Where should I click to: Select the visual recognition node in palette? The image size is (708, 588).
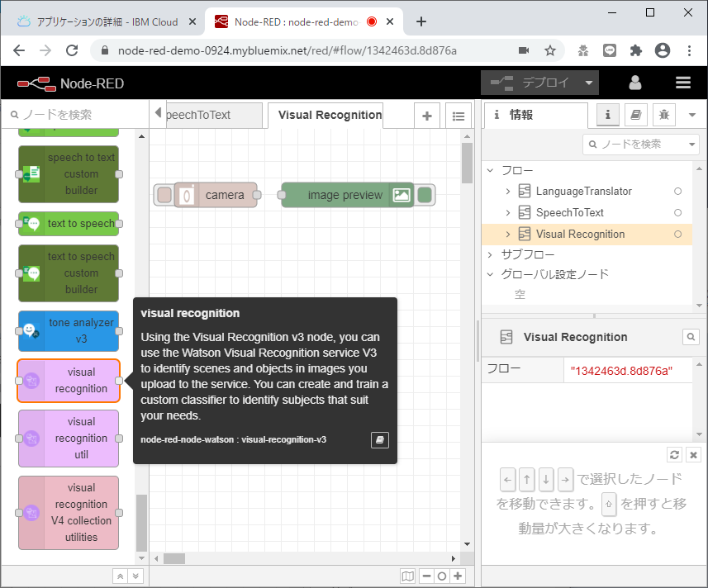pyautogui.click(x=68, y=380)
